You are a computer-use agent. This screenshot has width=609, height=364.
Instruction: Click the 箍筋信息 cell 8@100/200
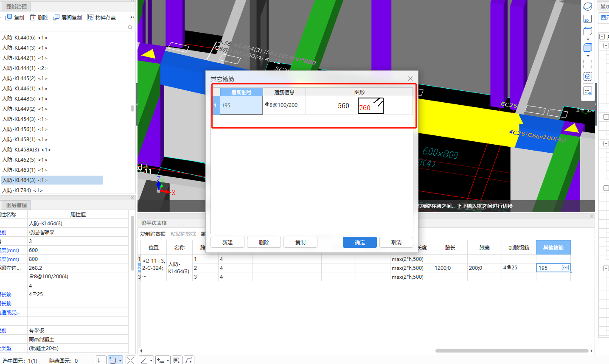pos(284,105)
